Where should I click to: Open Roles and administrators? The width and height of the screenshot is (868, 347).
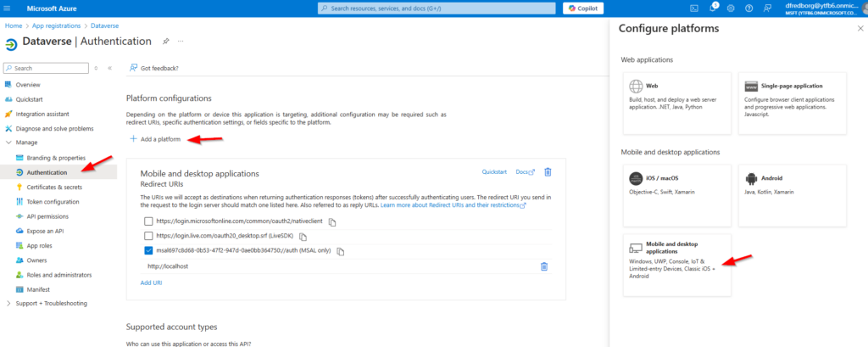point(58,275)
